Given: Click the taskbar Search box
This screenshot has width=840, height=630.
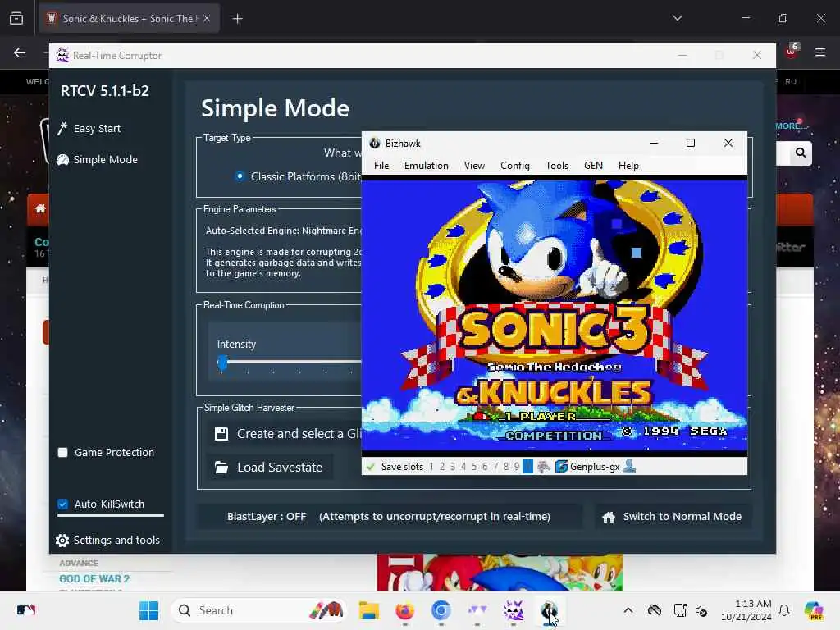Looking at the screenshot, I should pyautogui.click(x=258, y=610).
